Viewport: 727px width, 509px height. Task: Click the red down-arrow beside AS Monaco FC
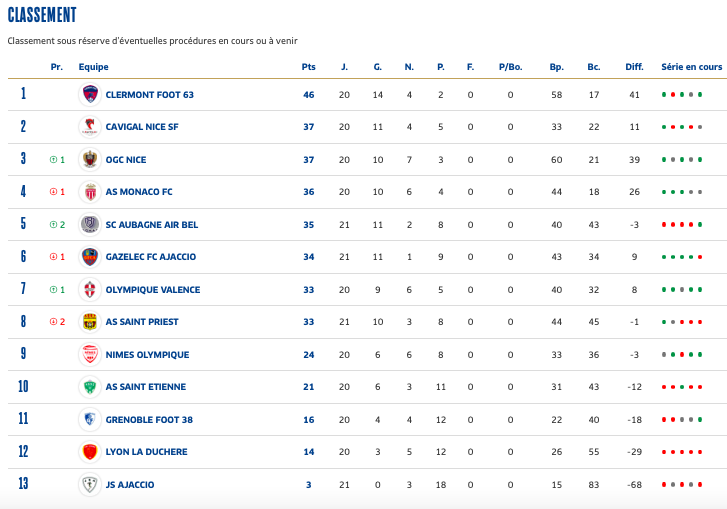(x=53, y=192)
